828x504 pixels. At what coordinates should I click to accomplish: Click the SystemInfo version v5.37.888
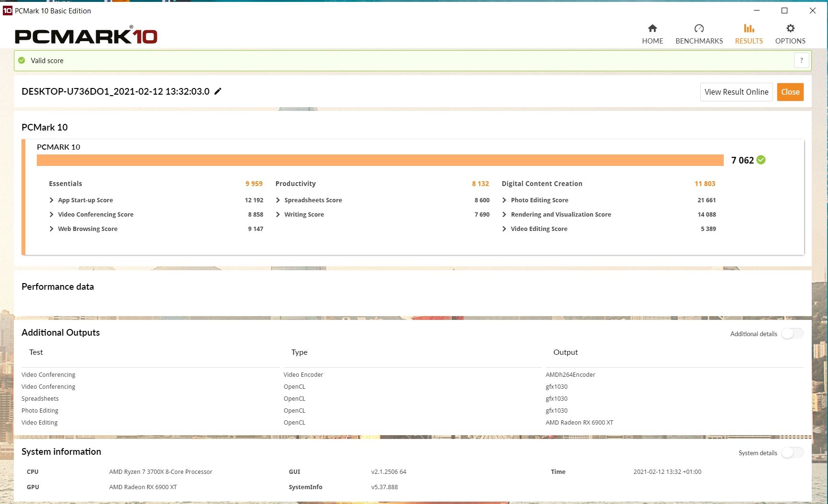tap(385, 487)
